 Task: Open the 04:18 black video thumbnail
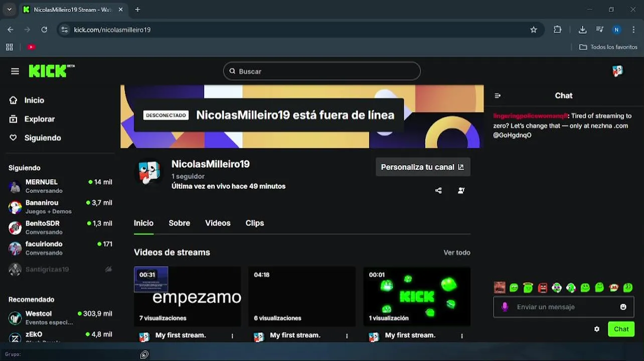point(302,296)
